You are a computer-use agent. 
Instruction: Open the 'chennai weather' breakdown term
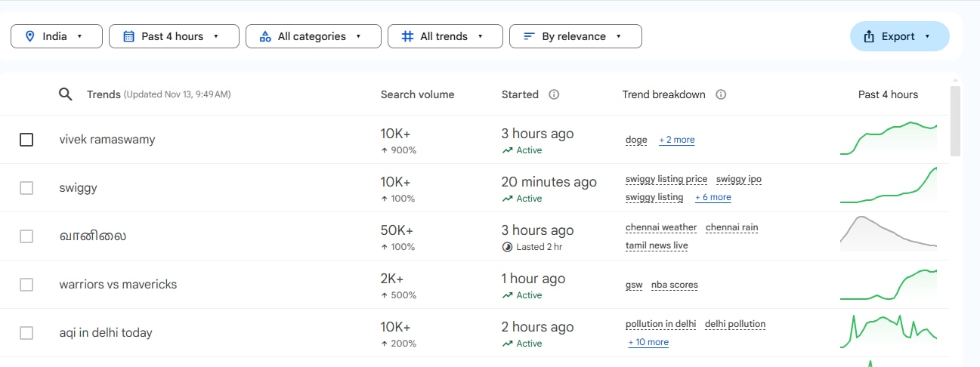tap(660, 227)
